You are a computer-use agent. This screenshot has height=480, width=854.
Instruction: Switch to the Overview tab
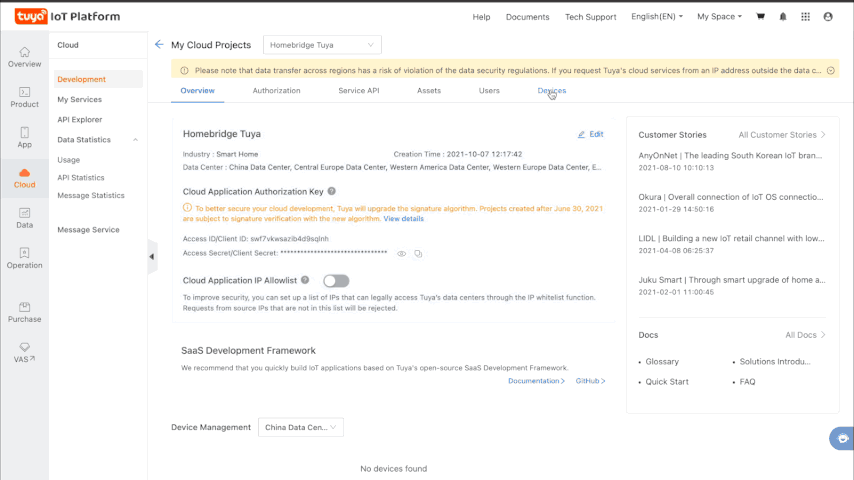[198, 90]
